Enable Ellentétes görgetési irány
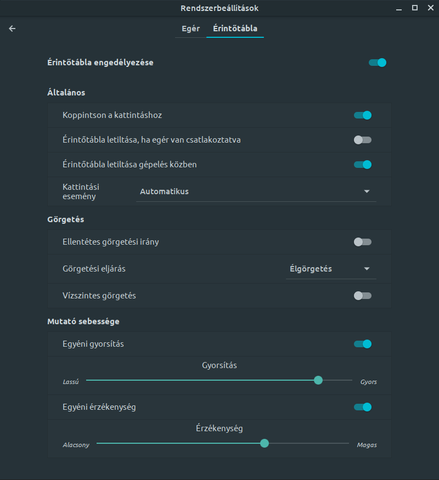Viewport: 439px width, 480px height. 363,242
